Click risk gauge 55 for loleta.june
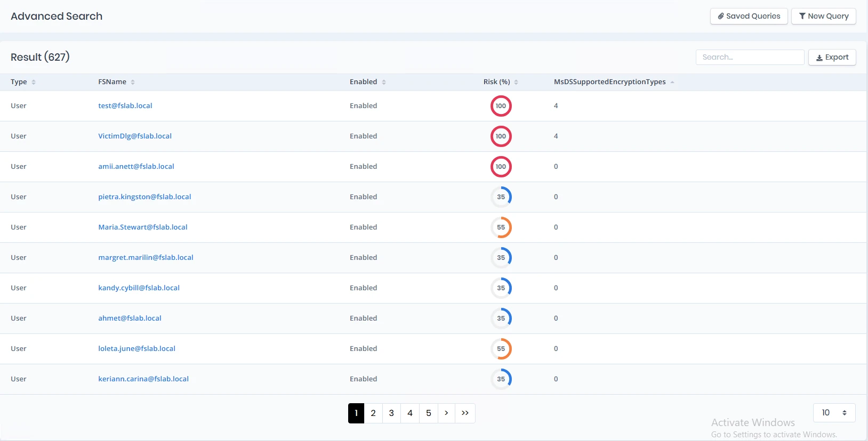 [501, 349]
